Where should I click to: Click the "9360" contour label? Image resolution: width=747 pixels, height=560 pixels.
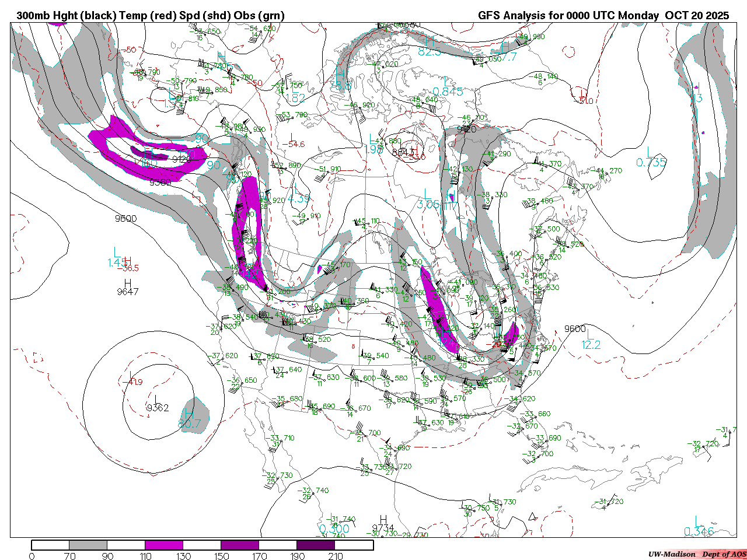pyautogui.click(x=160, y=182)
